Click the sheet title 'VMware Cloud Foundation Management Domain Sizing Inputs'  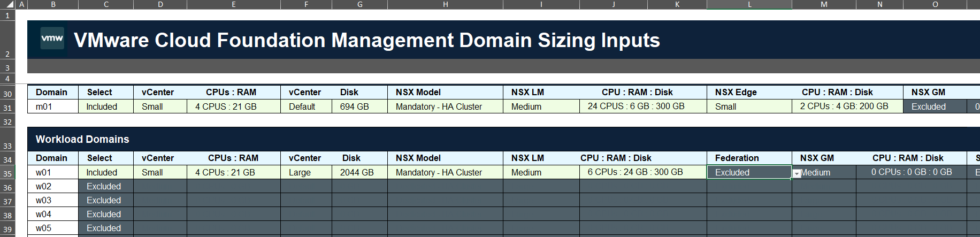point(367,40)
